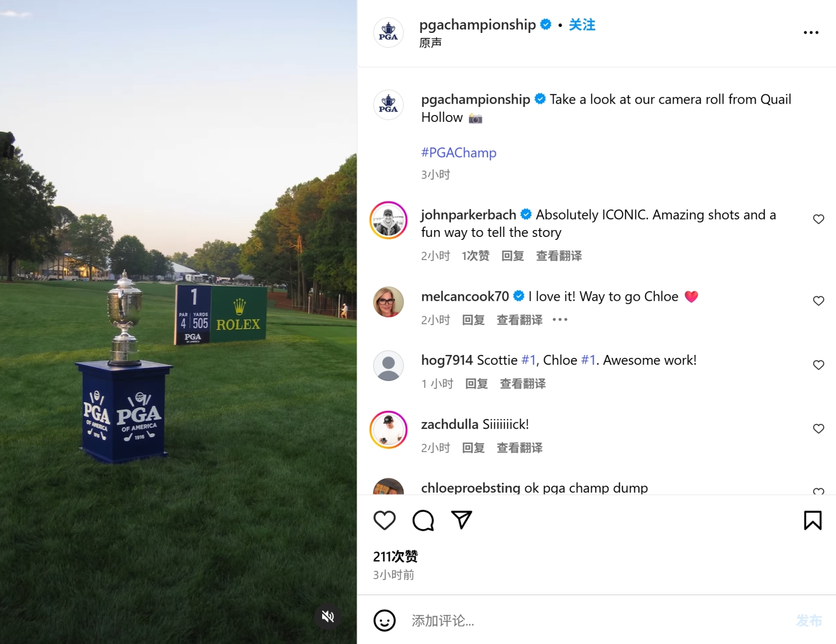Open the #PGAChamp hashtag link
The image size is (836, 644).
point(459,152)
